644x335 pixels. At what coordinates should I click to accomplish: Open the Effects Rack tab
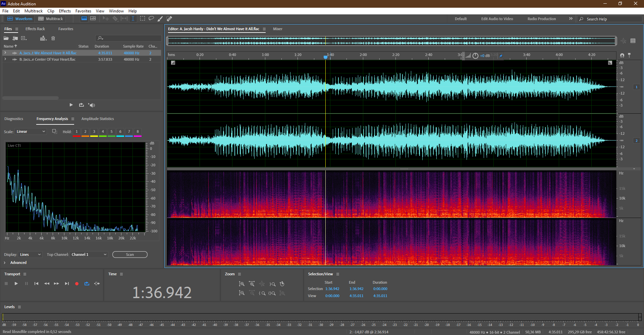[35, 29]
